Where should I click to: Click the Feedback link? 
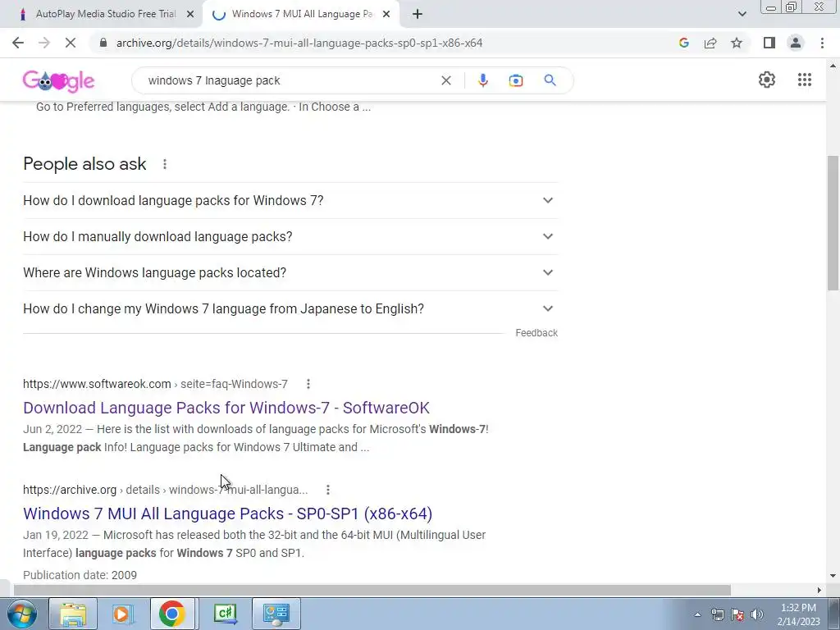pos(536,333)
